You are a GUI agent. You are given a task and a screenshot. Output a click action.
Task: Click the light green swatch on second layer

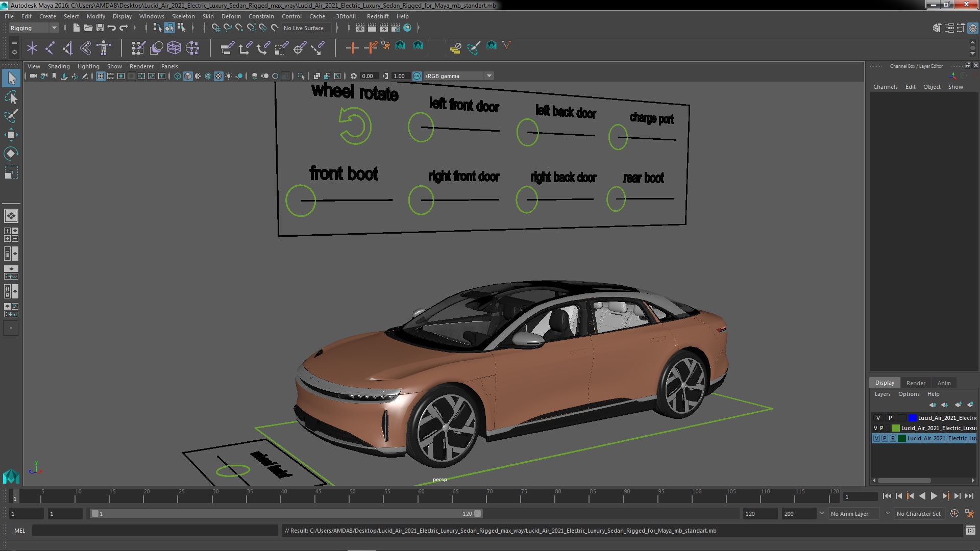[896, 428]
